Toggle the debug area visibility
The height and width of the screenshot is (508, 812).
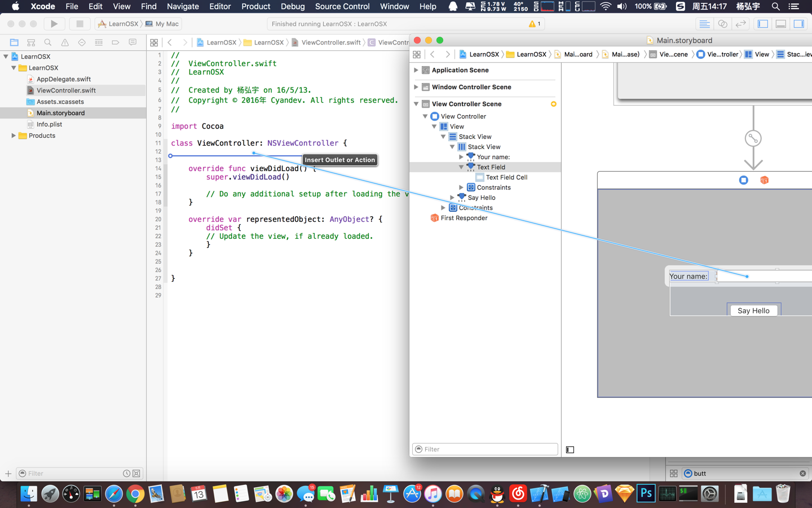click(x=781, y=24)
